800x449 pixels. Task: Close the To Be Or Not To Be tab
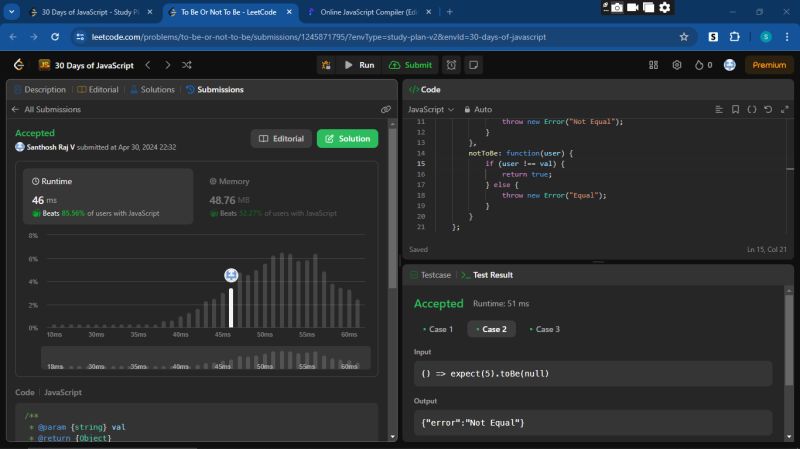[x=289, y=12]
